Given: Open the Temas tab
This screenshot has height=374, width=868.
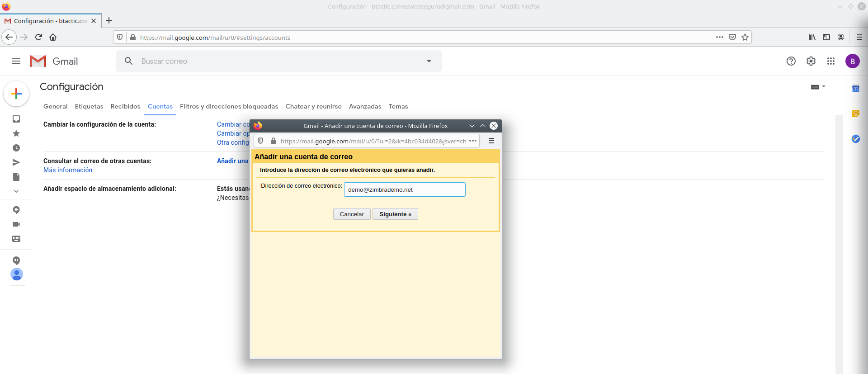Looking at the screenshot, I should tap(398, 106).
